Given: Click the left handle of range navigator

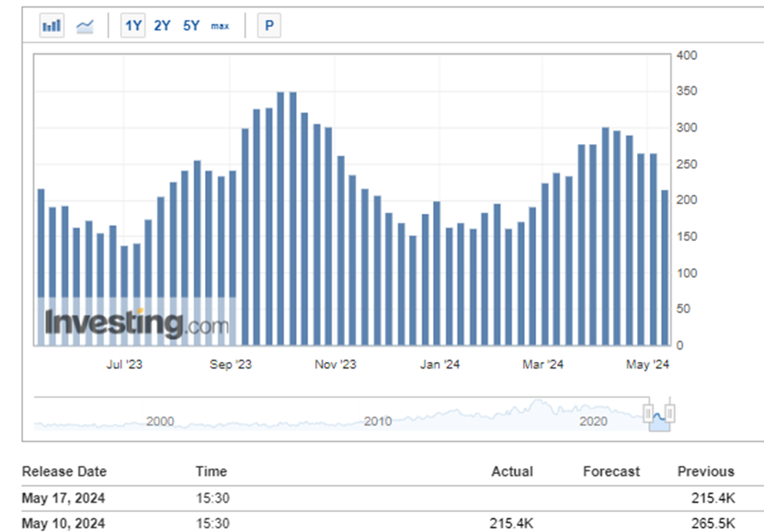Looking at the screenshot, I should coord(648,413).
